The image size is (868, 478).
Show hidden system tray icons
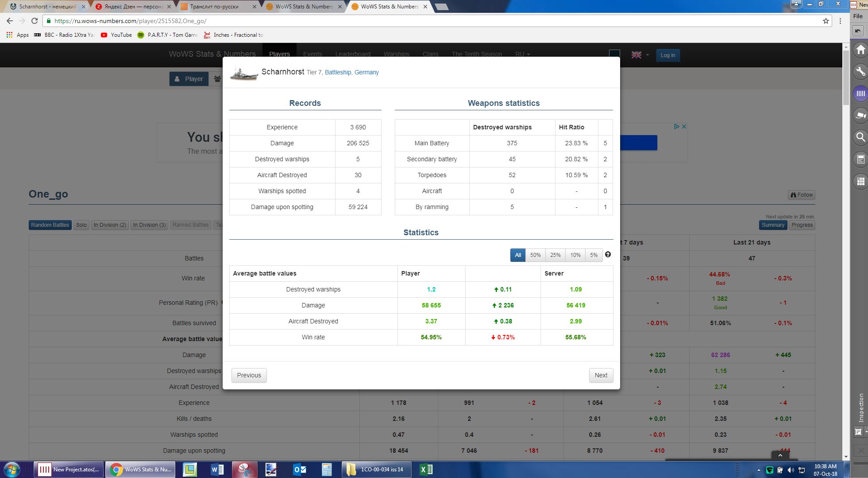[758, 470]
